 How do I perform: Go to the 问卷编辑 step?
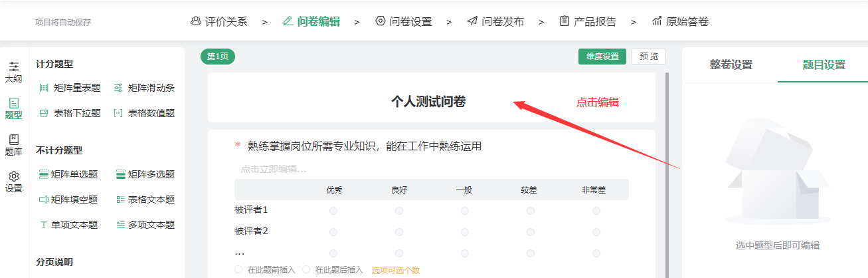pyautogui.click(x=311, y=21)
